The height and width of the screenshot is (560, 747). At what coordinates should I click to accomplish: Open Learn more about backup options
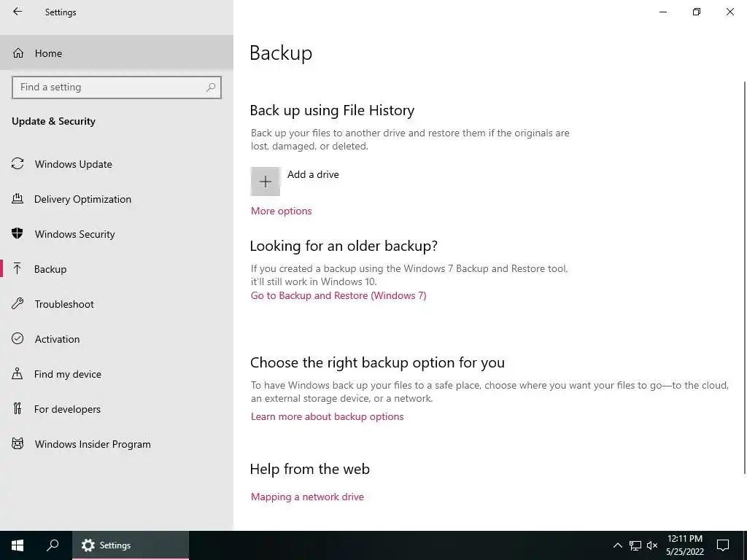pos(327,416)
